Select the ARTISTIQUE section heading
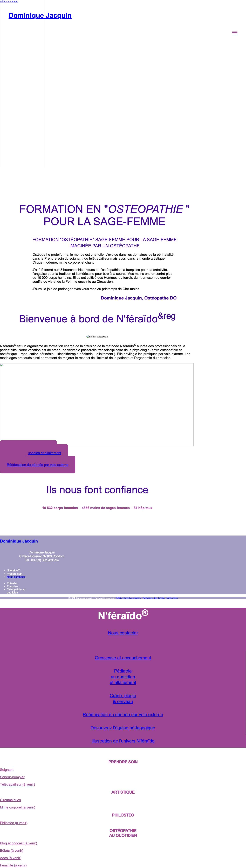This screenshot has width=246, height=868. pos(123,792)
